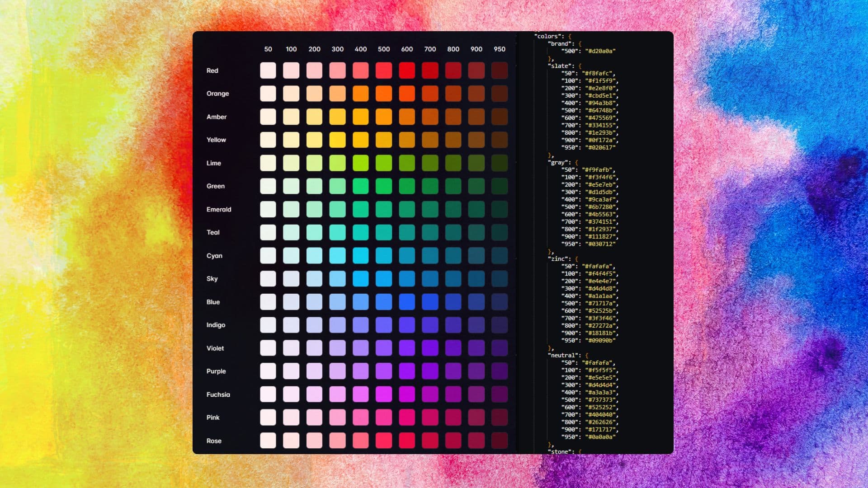Pick the Purple 950 swatch
This screenshot has height=488, width=868.
coord(500,371)
